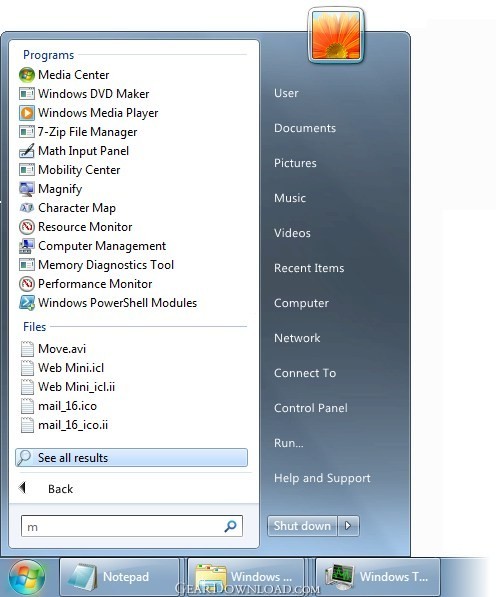Open Control Panel
Viewport: 496px width, 597px height.
(x=311, y=408)
